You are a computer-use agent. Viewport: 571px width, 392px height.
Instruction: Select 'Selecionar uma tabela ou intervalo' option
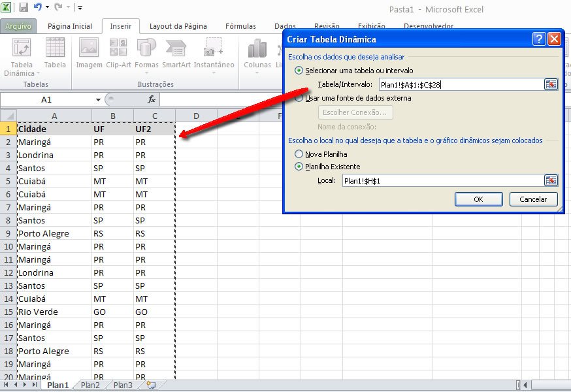pyautogui.click(x=299, y=71)
